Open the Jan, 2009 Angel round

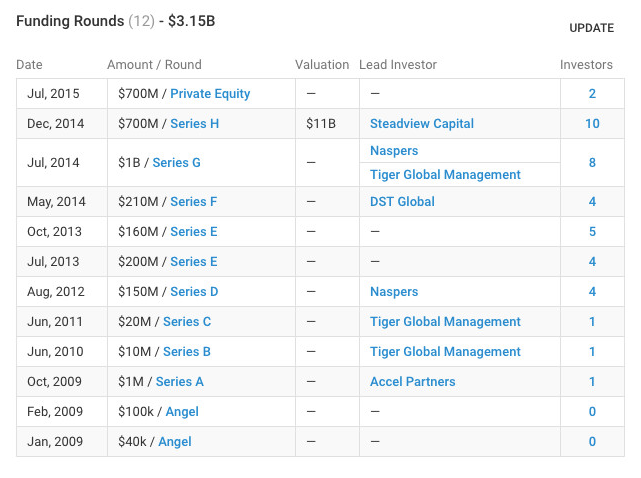coord(175,442)
